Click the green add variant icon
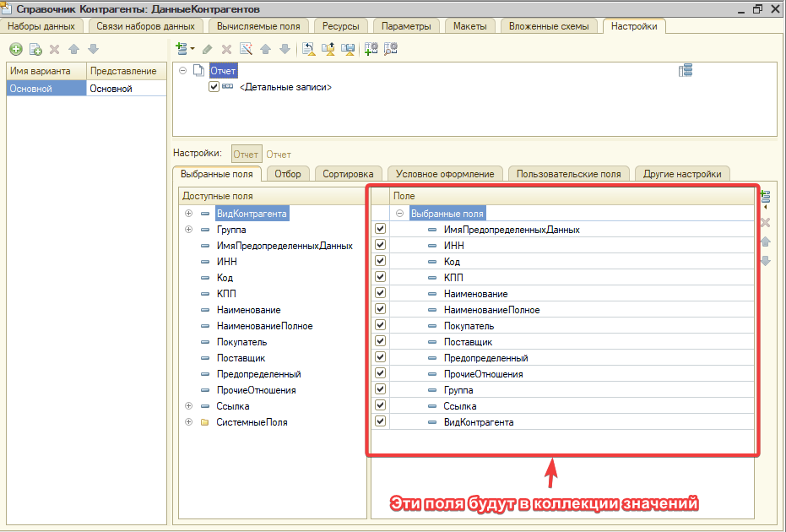786x532 pixels. click(x=15, y=50)
